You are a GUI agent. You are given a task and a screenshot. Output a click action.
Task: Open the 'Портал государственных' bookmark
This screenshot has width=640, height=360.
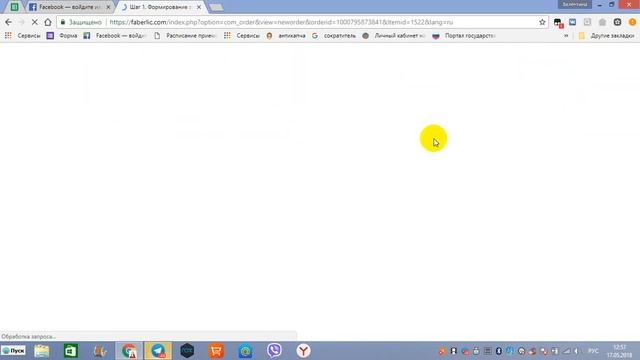pyautogui.click(x=464, y=36)
